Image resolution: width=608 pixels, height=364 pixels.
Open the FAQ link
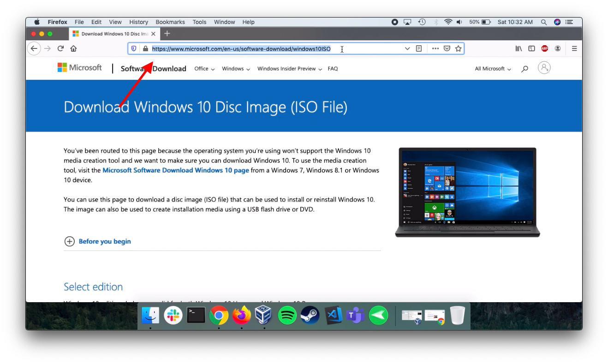click(x=333, y=69)
